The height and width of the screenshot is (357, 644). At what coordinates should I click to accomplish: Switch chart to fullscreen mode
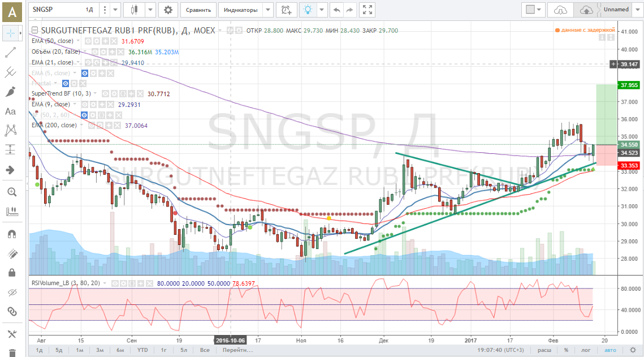[x=368, y=10]
